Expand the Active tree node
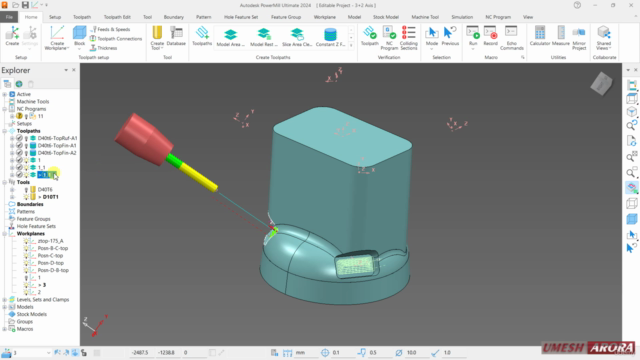 4,94
